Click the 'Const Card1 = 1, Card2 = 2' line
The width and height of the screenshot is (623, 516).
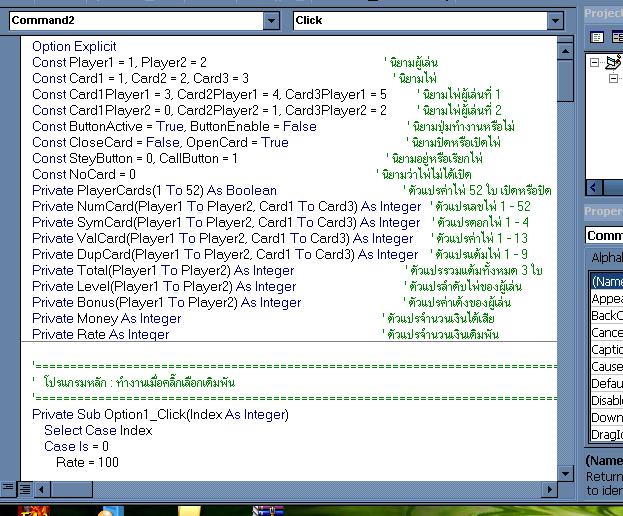click(140, 78)
